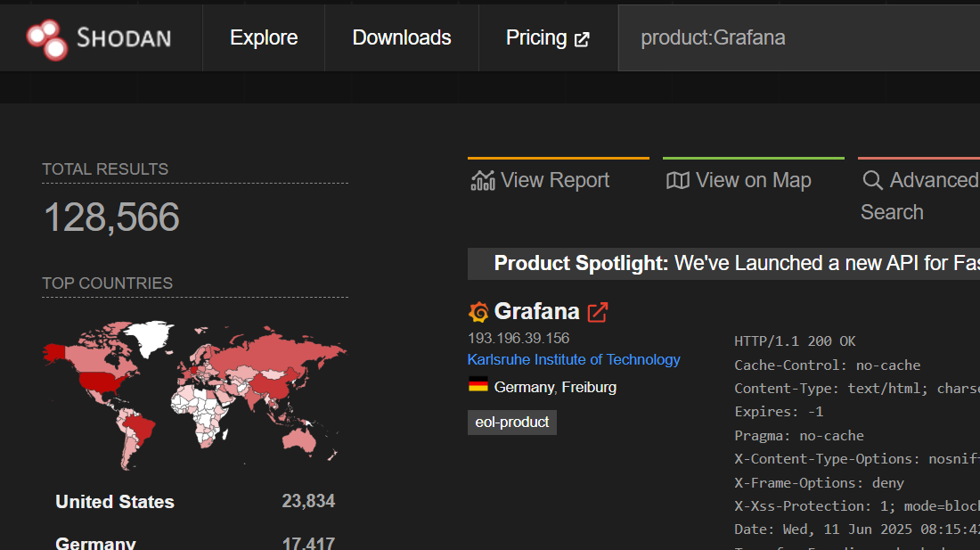Open the Pricing page
Screen dimensions: 980x550
pyautogui.click(x=536, y=37)
